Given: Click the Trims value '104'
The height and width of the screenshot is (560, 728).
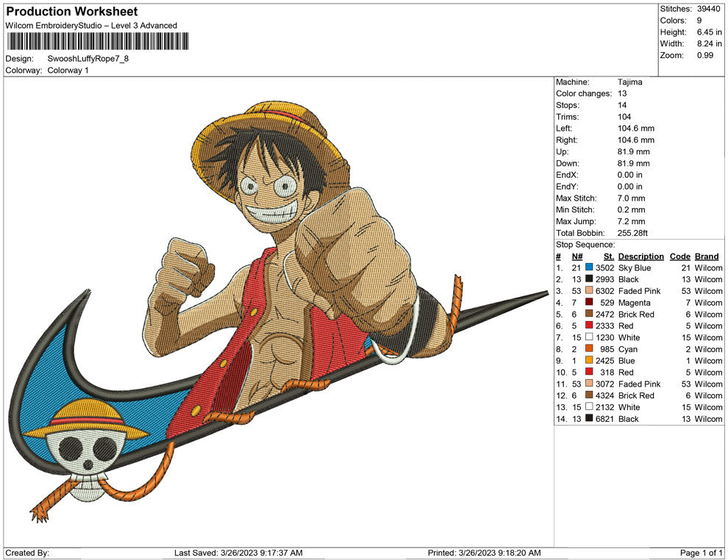Looking at the screenshot, I should click(624, 117).
